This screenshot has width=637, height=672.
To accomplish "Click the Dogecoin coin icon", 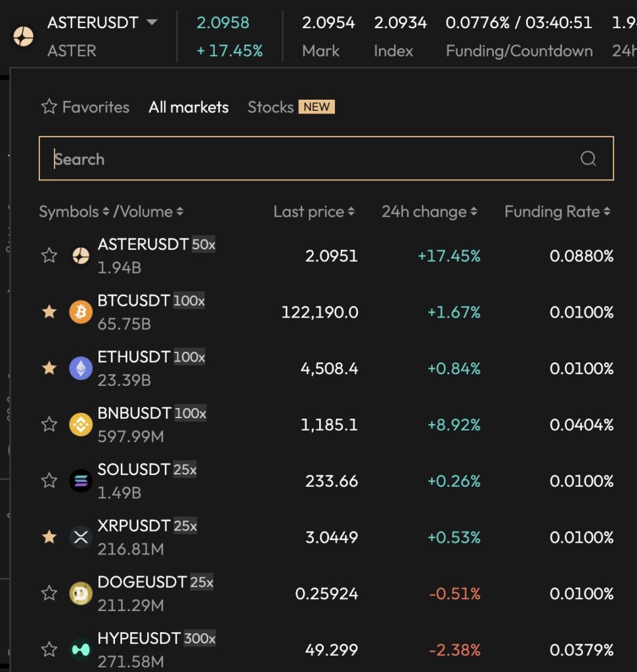I will coord(81,594).
